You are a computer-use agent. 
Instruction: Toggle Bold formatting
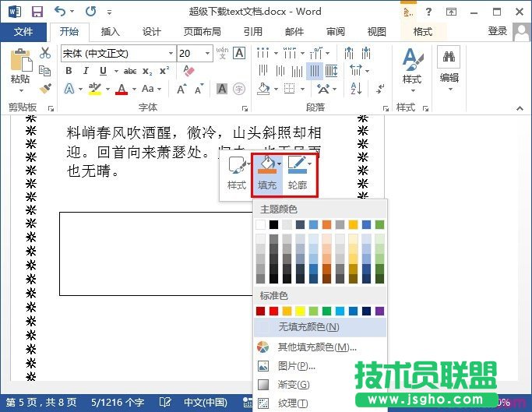pyautogui.click(x=68, y=71)
